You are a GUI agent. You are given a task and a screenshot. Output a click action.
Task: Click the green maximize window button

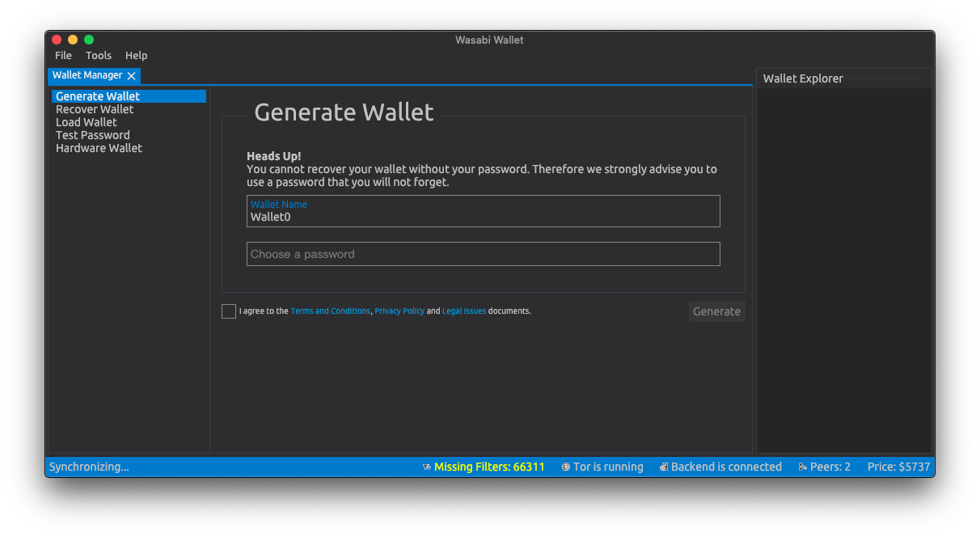[x=89, y=40]
